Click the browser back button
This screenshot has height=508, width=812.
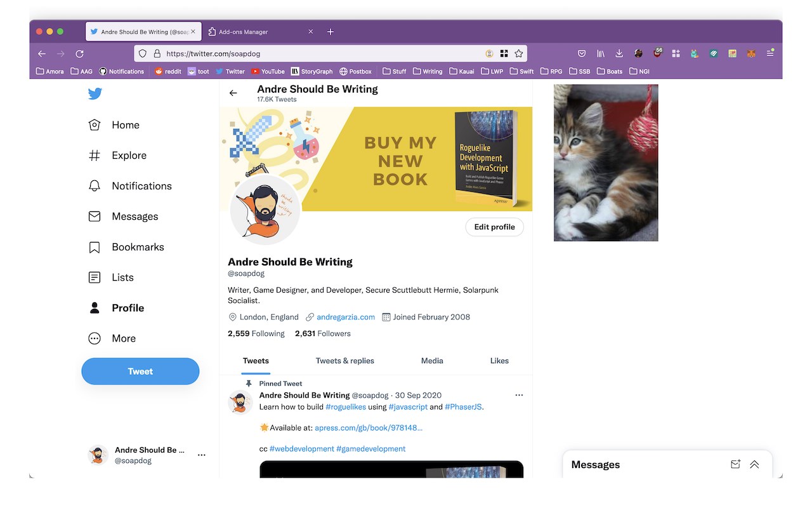click(42, 54)
